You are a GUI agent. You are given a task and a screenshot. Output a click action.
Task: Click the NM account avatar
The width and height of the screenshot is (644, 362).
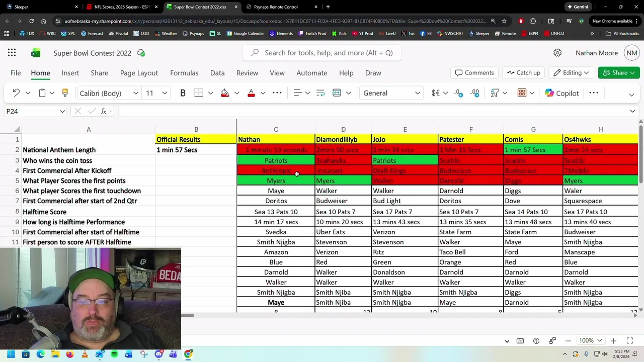[x=632, y=53]
